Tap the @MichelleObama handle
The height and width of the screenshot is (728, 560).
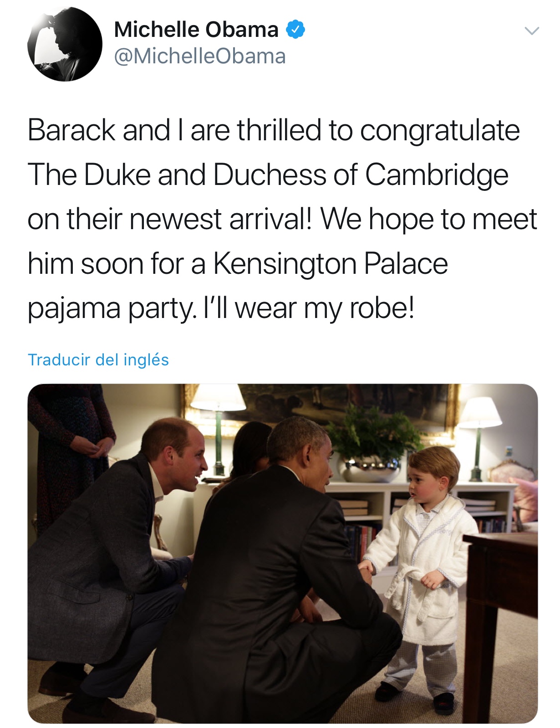[x=200, y=56]
